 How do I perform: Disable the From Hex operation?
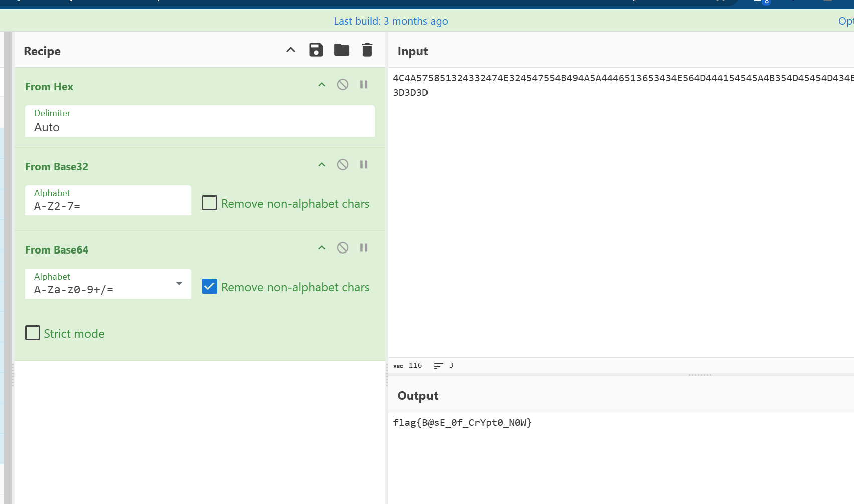pyautogui.click(x=343, y=85)
